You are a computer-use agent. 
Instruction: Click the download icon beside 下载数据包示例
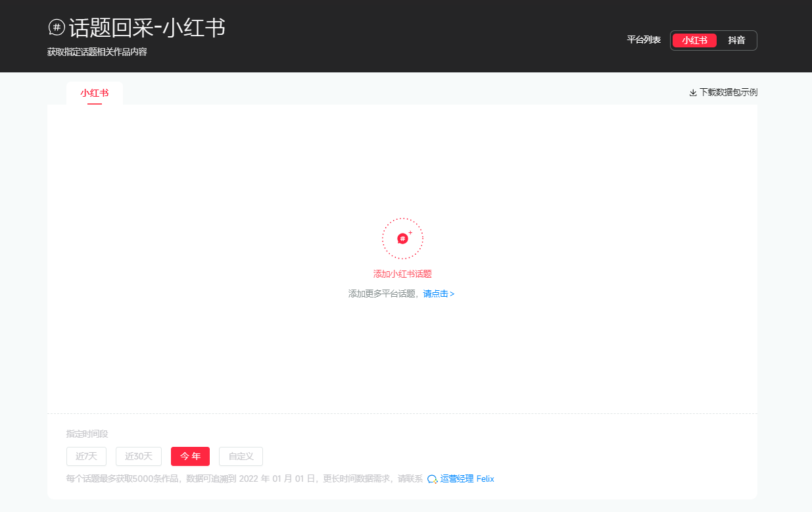[692, 93]
